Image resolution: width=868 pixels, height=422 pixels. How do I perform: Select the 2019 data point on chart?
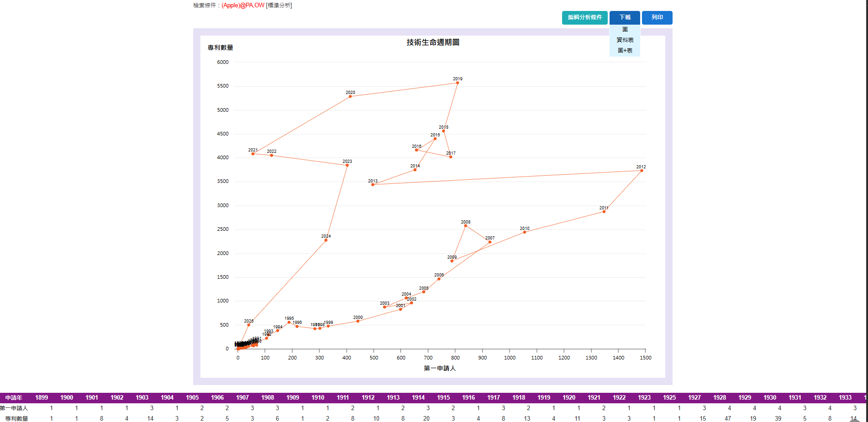(x=458, y=83)
